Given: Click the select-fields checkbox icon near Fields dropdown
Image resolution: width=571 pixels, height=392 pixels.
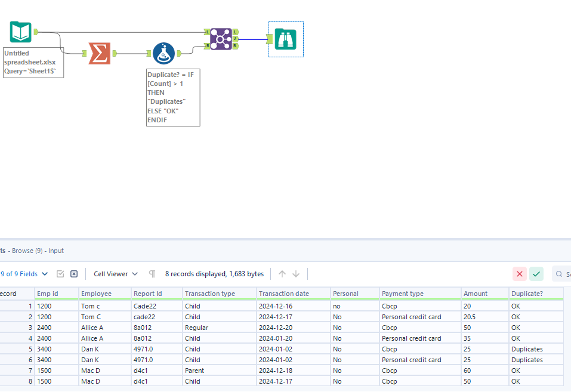Looking at the screenshot, I should [60, 273].
